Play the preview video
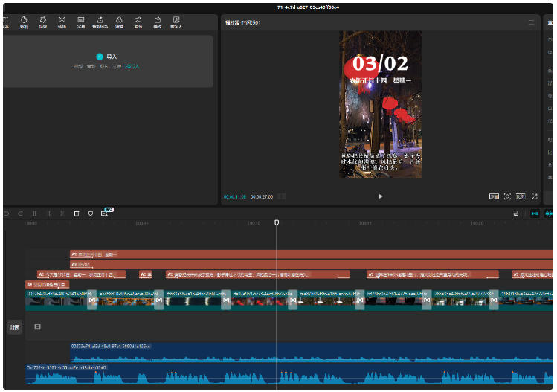This screenshot has width=557, height=392. [x=381, y=196]
